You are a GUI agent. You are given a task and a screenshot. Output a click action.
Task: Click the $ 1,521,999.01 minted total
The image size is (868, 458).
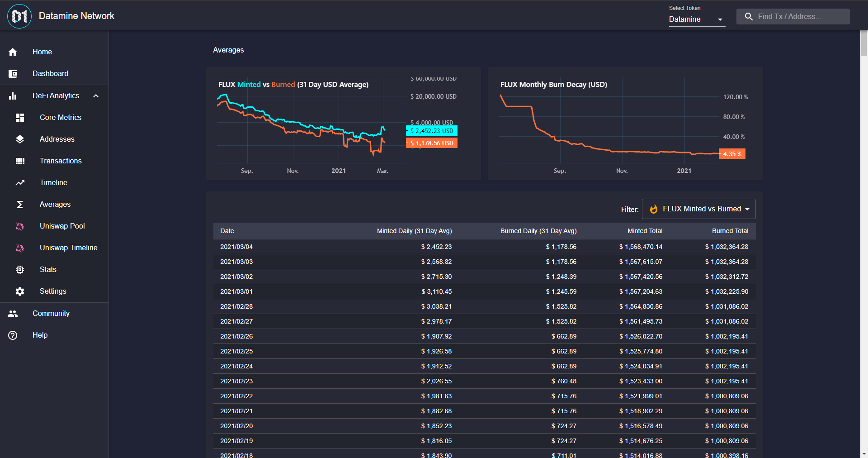tap(641, 396)
